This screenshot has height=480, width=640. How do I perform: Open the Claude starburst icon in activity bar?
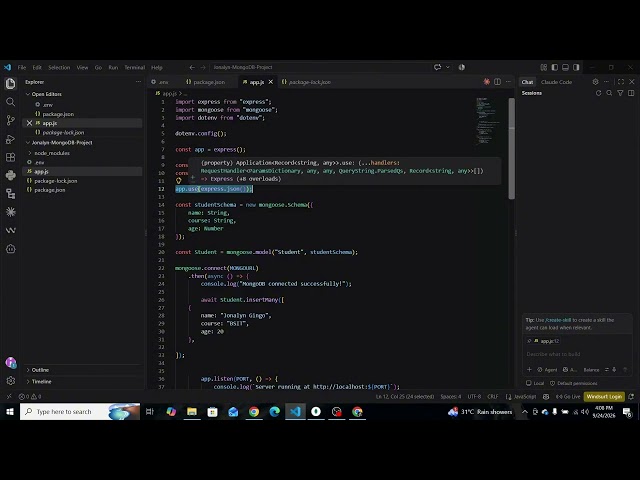[x=11, y=212]
